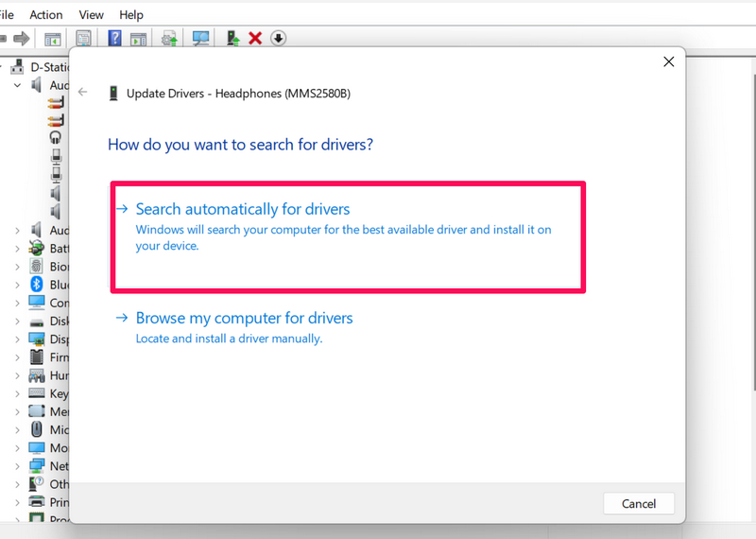Click the circled down-arrow toolbar icon

point(278,39)
